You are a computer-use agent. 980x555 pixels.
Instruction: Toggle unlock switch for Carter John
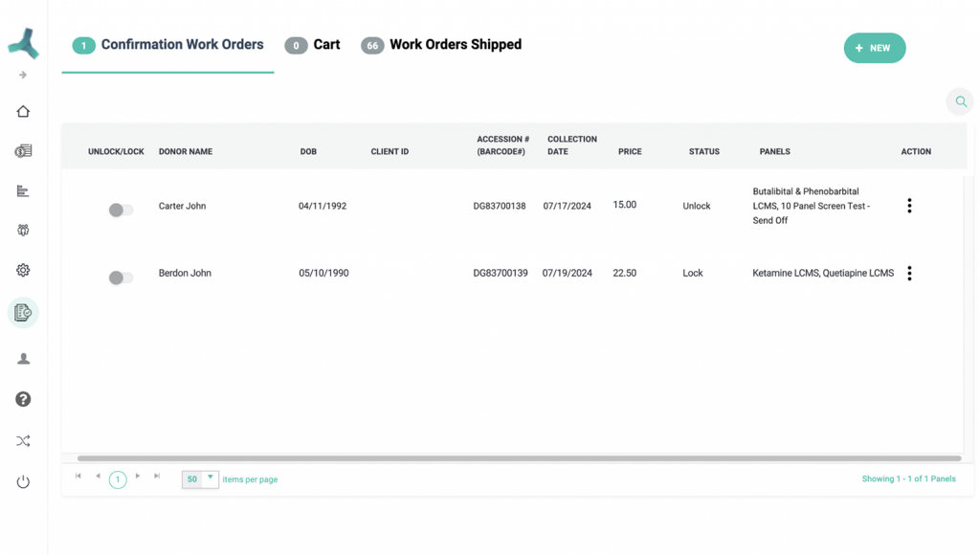pos(121,209)
